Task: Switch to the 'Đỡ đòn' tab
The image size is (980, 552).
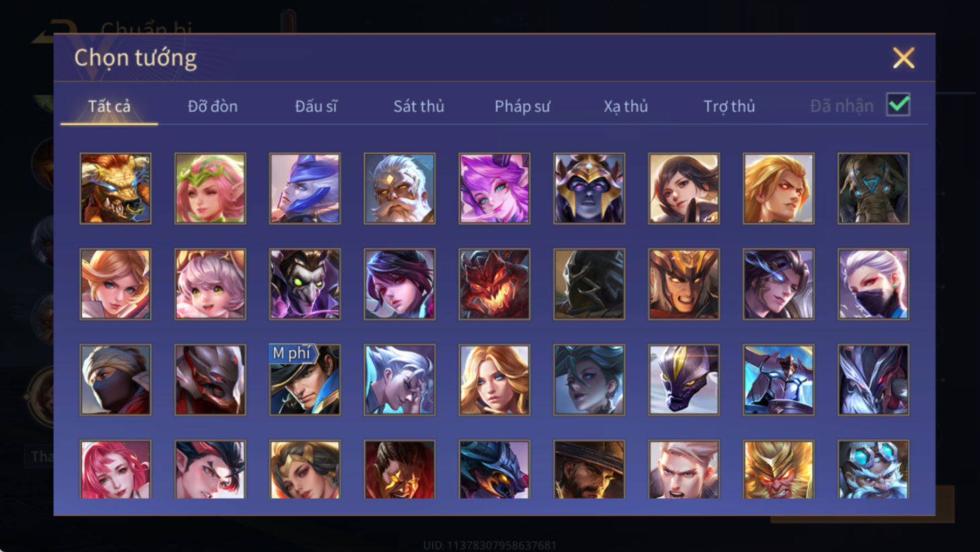Action: coord(213,106)
